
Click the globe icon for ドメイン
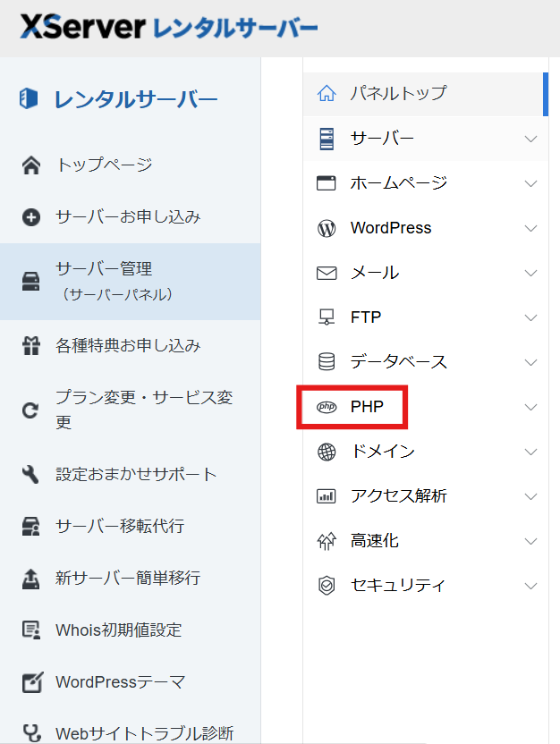pos(327,452)
